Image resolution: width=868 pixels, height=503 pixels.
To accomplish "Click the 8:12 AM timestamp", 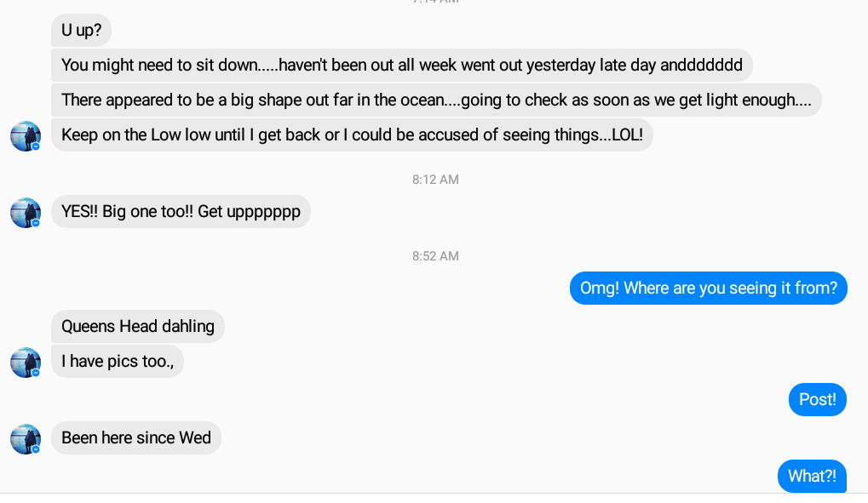I will coord(435,180).
